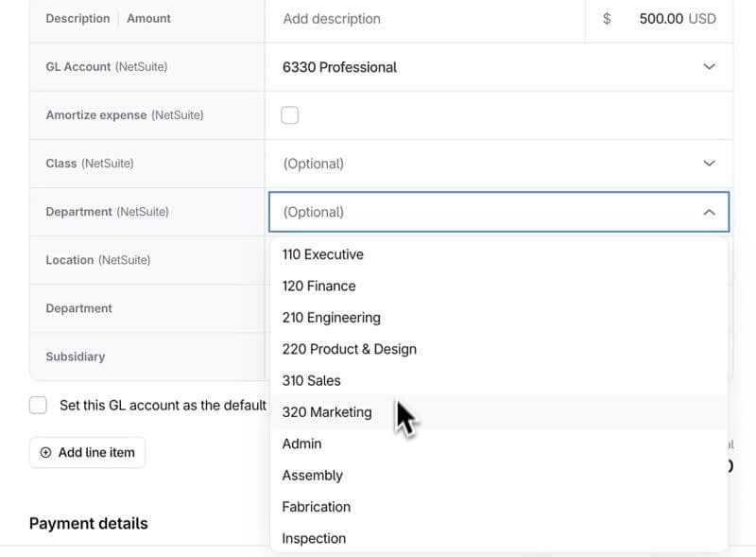The width and height of the screenshot is (756, 557).
Task: Select the Admin department option
Action: coord(302,444)
